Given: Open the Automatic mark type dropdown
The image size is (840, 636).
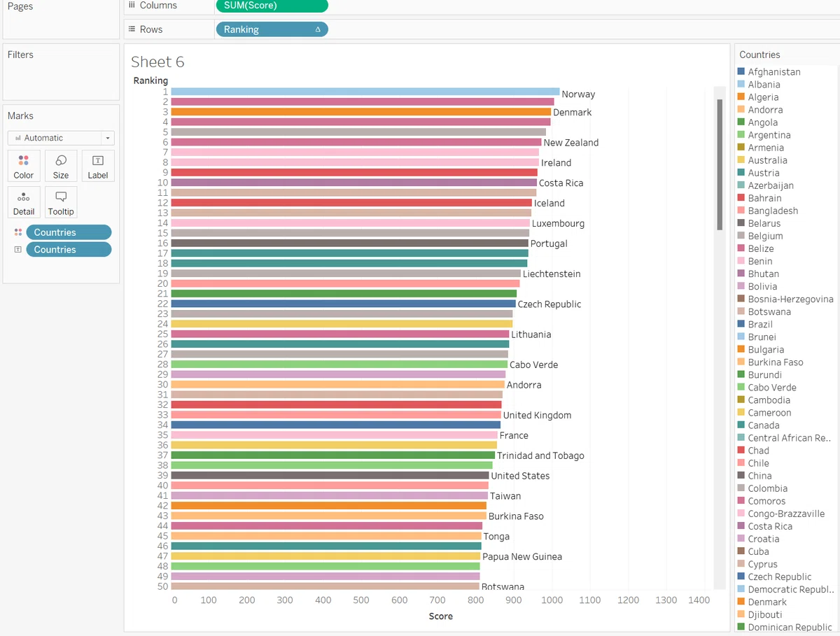Looking at the screenshot, I should click(x=61, y=138).
